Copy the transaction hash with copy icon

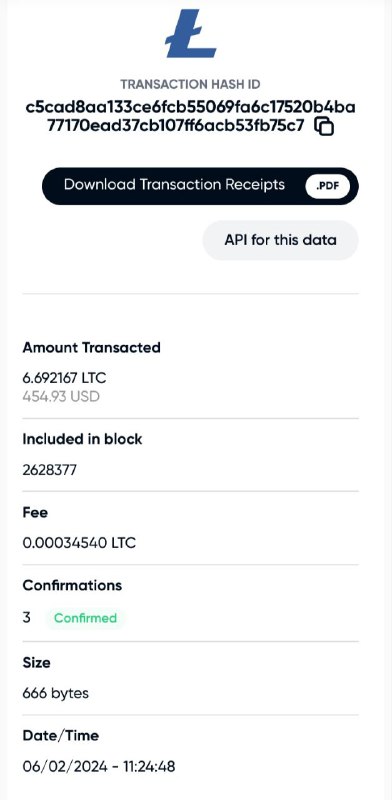[324, 126]
